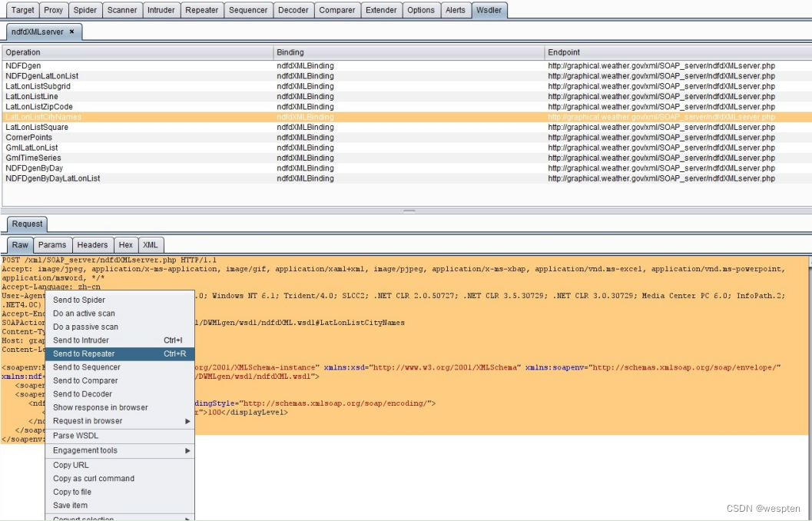Select Send to Repeater menu item

coord(84,353)
